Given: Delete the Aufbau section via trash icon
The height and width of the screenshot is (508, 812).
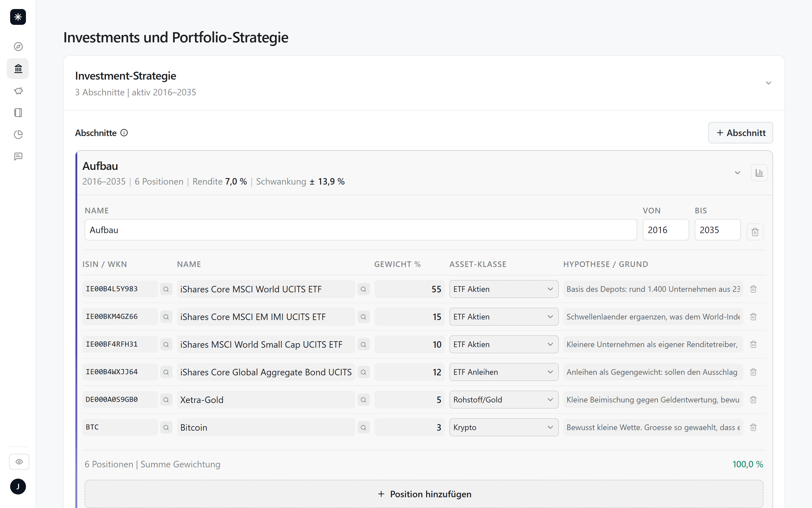Looking at the screenshot, I should point(755,232).
